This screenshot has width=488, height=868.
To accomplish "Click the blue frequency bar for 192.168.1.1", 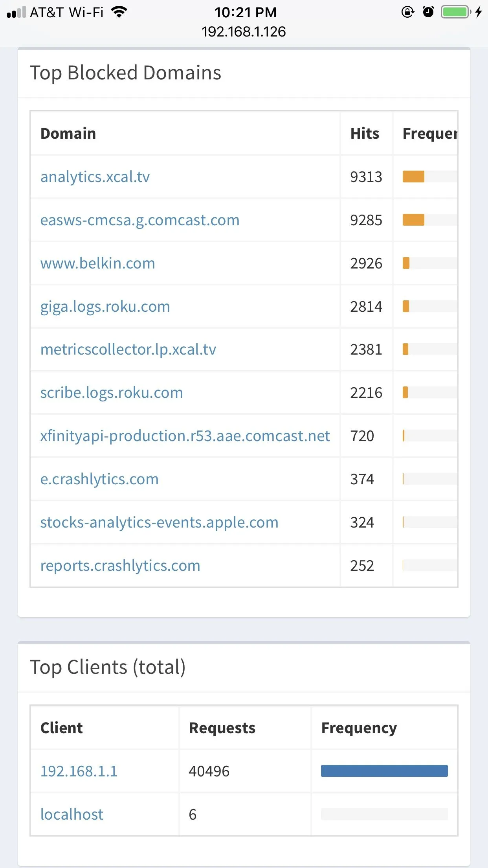I will [384, 771].
